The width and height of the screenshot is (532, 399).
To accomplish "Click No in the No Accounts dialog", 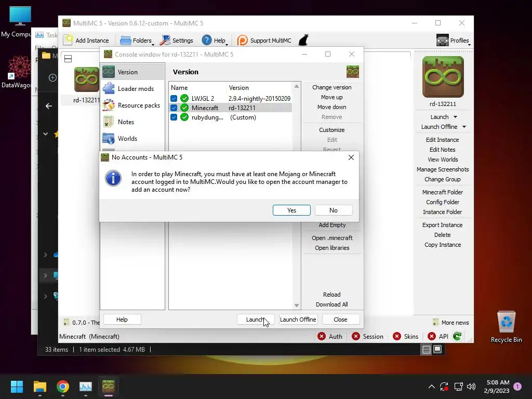I will pos(334,210).
